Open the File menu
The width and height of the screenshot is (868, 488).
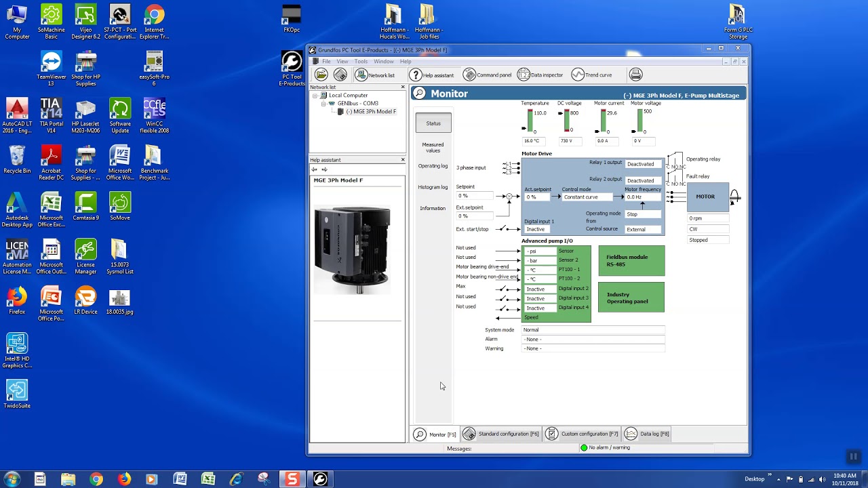(326, 62)
